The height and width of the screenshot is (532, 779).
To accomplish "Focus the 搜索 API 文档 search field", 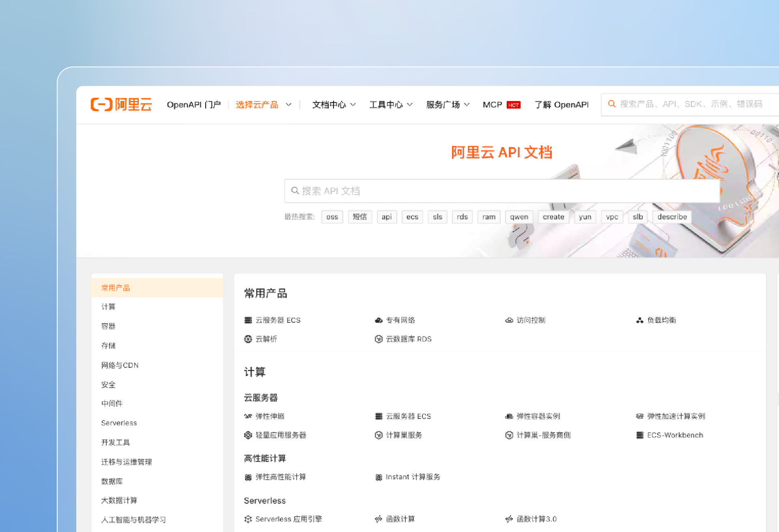I will click(x=502, y=191).
